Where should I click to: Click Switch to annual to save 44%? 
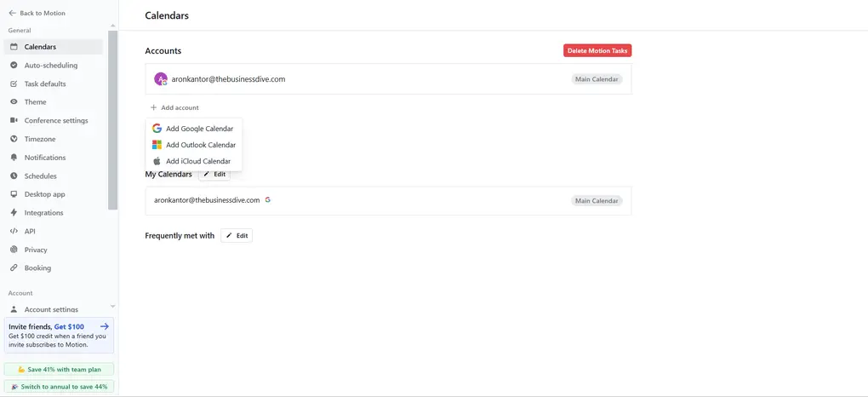coord(60,387)
